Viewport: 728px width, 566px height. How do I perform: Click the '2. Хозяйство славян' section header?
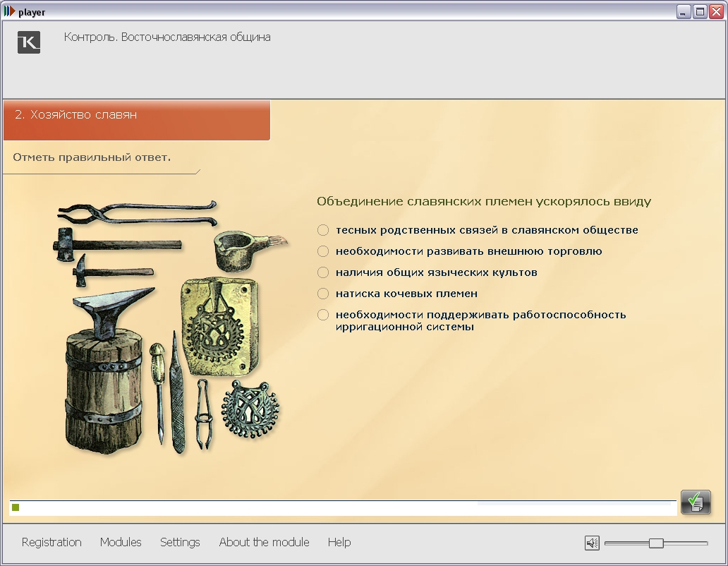click(x=137, y=120)
